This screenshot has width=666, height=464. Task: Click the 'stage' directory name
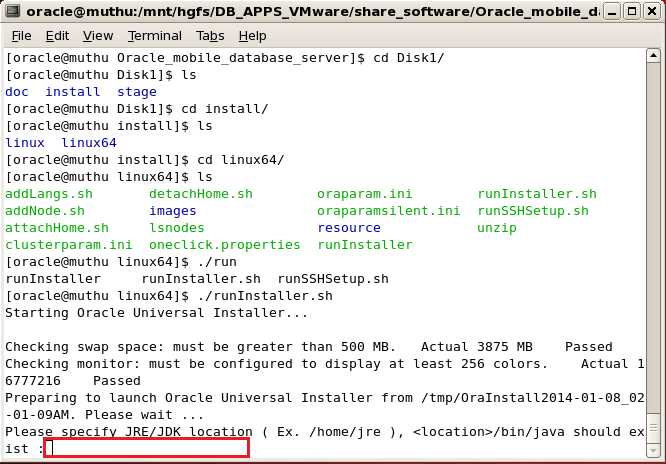pyautogui.click(x=137, y=92)
